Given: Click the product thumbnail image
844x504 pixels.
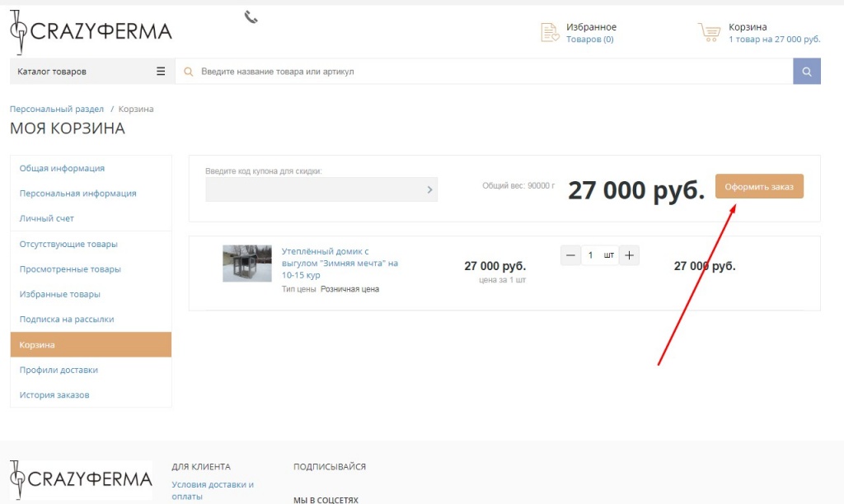Looking at the screenshot, I should [246, 263].
